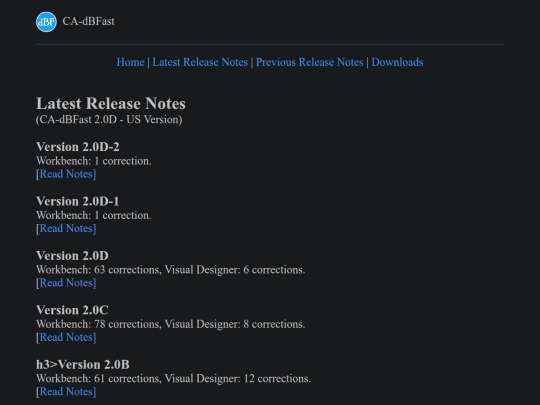This screenshot has height=405, width=540.
Task: Open Read Notes under Version 2.0C
Action: (68, 337)
